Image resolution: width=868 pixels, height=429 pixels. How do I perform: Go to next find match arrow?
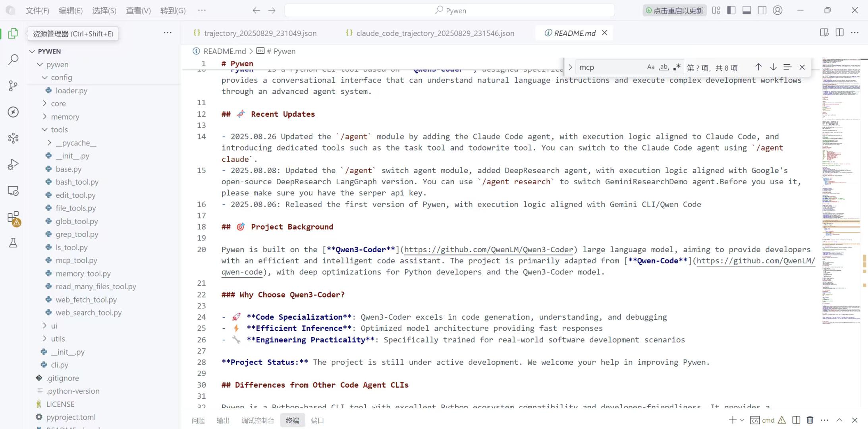(773, 67)
